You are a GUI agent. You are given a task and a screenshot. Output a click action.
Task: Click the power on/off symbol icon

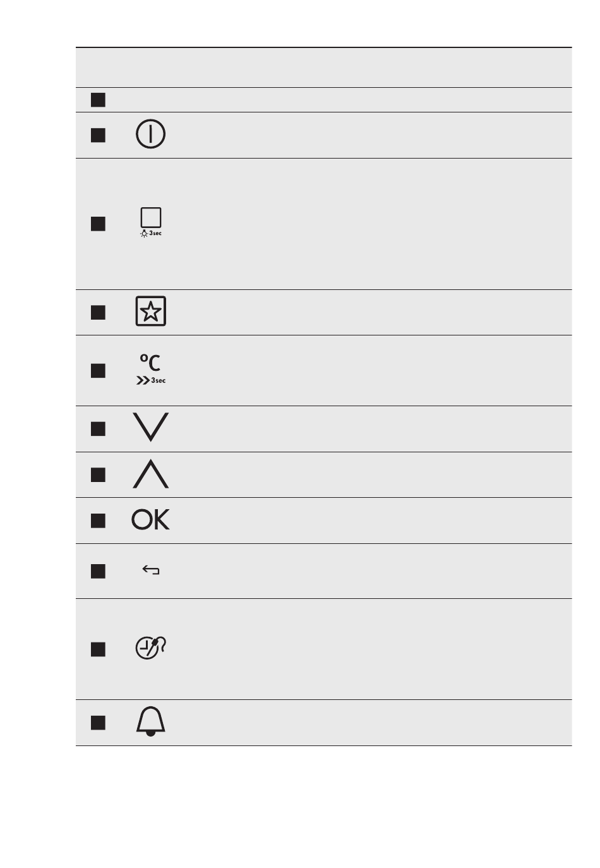click(x=151, y=135)
